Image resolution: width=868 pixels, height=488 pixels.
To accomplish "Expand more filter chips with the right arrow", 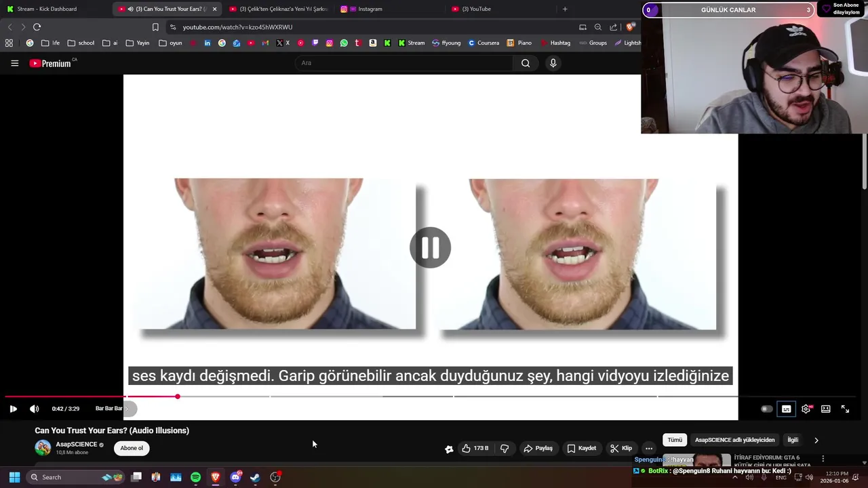I will point(816,440).
